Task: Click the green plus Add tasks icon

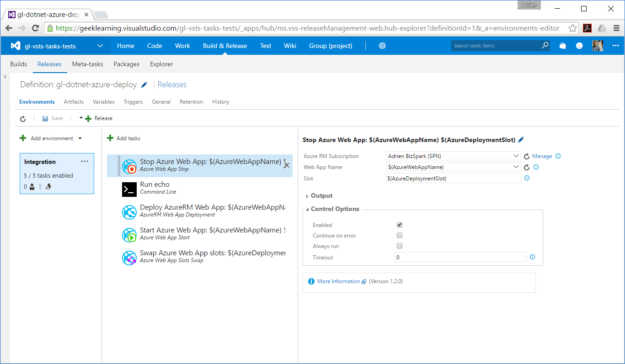Action: (x=110, y=138)
